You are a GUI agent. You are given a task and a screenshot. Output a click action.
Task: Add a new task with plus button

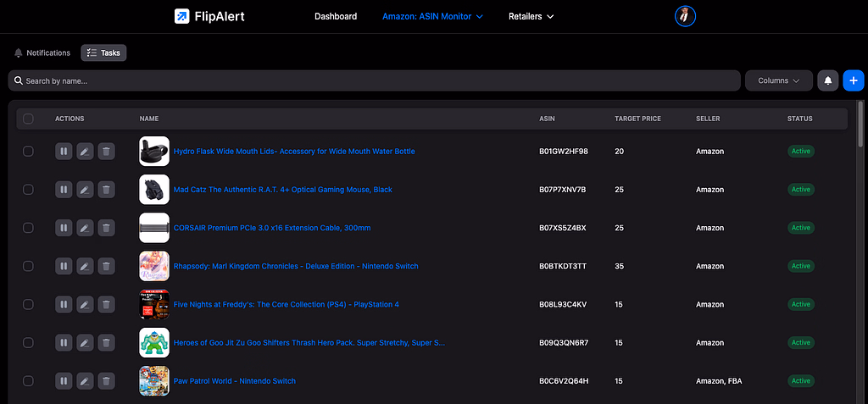(853, 80)
